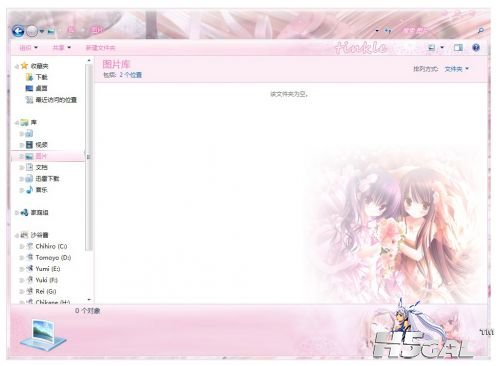Open 最近访问的位置 Recent Places
Image resolution: width=500 pixels, height=366 pixels.
click(x=56, y=100)
